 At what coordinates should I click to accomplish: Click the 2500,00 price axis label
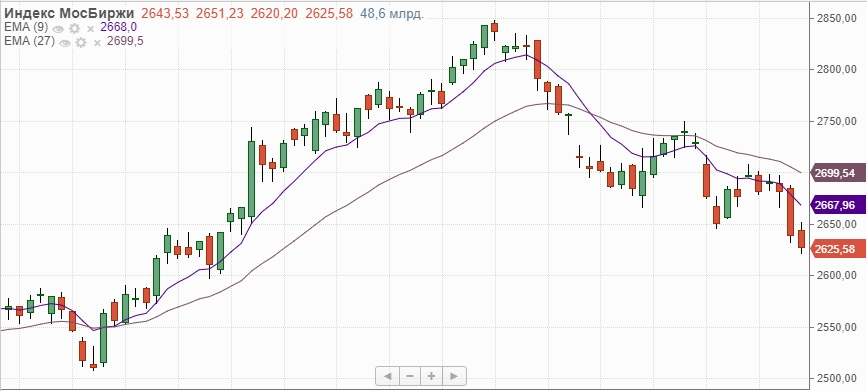837,378
